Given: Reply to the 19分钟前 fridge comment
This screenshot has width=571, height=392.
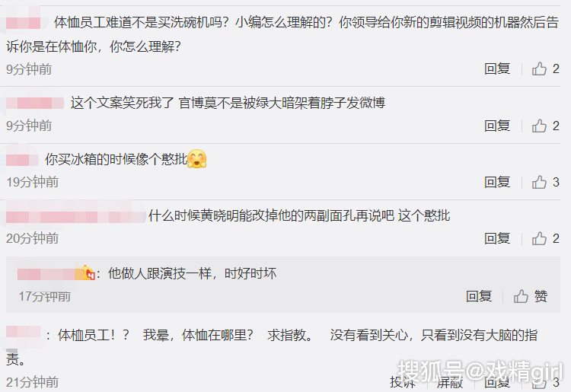Looking at the screenshot, I should (497, 182).
